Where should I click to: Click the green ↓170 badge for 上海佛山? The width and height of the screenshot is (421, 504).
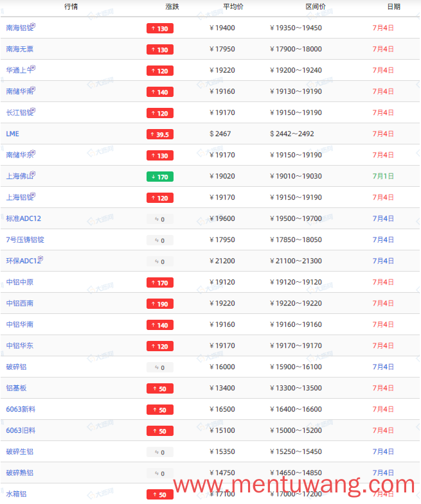(x=160, y=177)
